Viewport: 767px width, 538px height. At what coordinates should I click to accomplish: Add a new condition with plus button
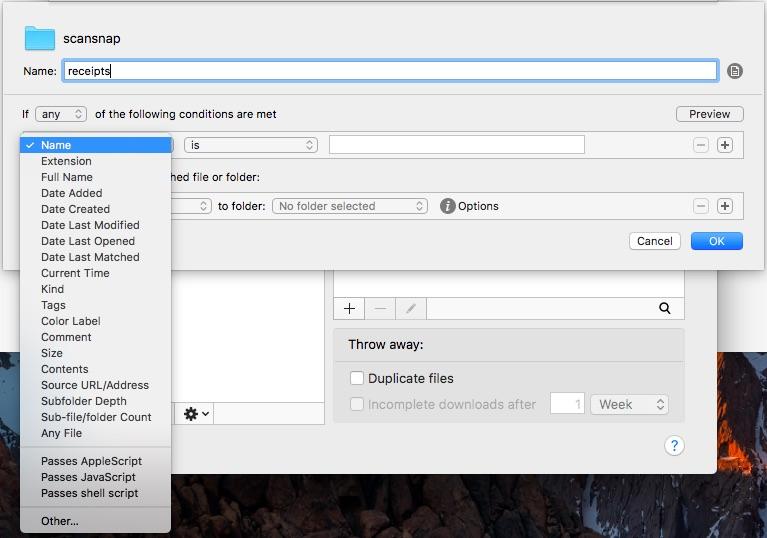(x=725, y=145)
